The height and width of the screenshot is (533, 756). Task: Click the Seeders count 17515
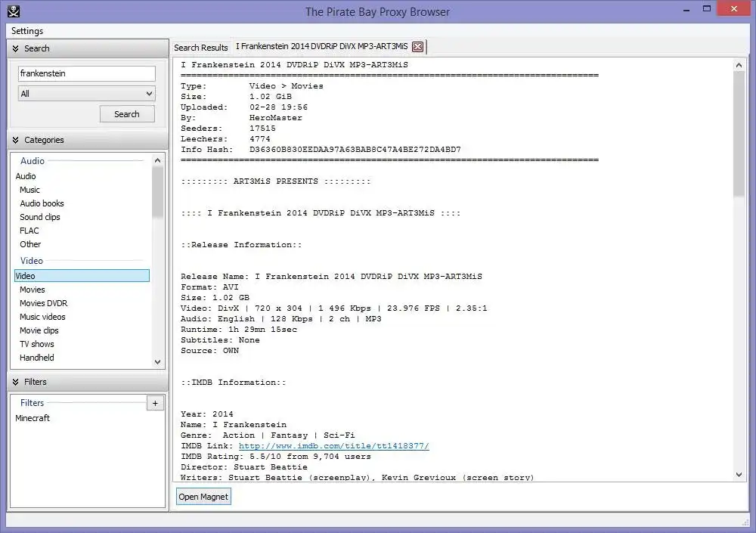[x=263, y=129]
